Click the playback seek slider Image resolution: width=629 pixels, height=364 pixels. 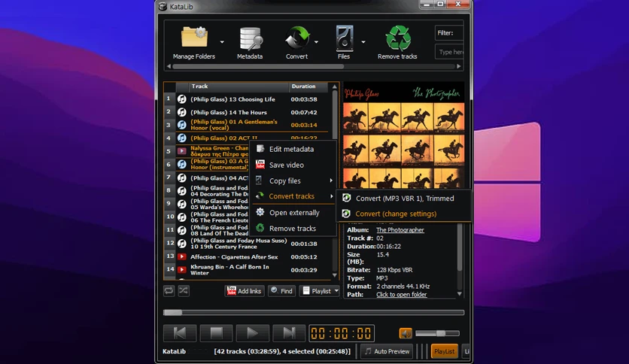tap(314, 312)
